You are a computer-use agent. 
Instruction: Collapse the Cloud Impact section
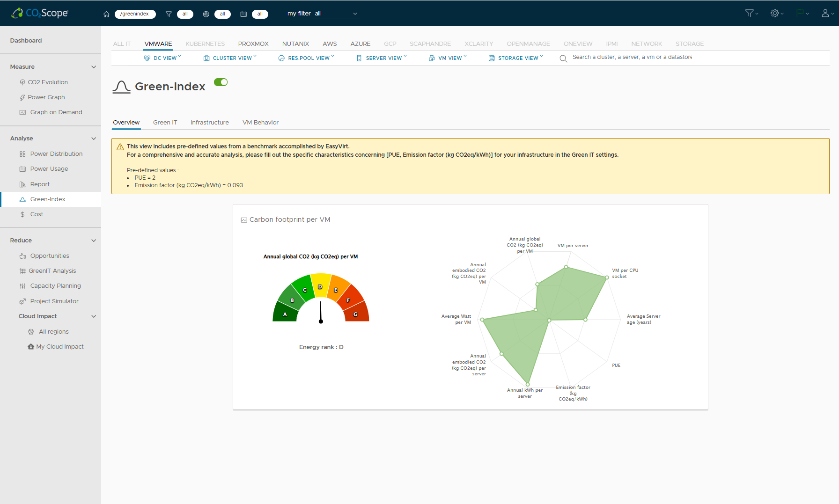[94, 316]
